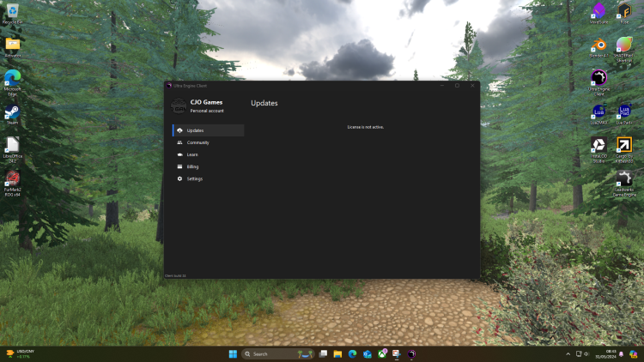
Task: Click the LibreOffice desktop shortcut
Action: (13, 146)
